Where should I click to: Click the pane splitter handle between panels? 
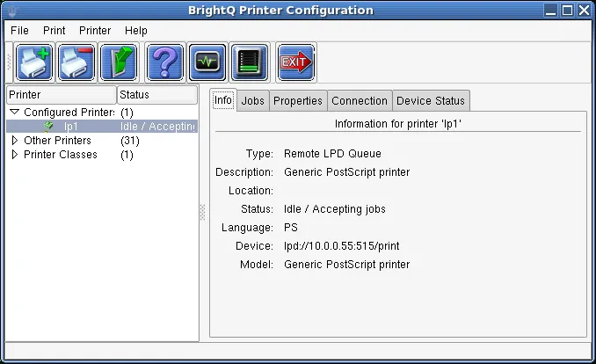pos(202,212)
